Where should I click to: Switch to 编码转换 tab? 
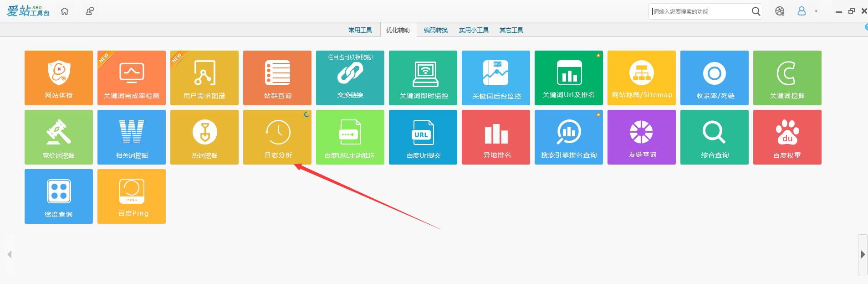pos(436,30)
